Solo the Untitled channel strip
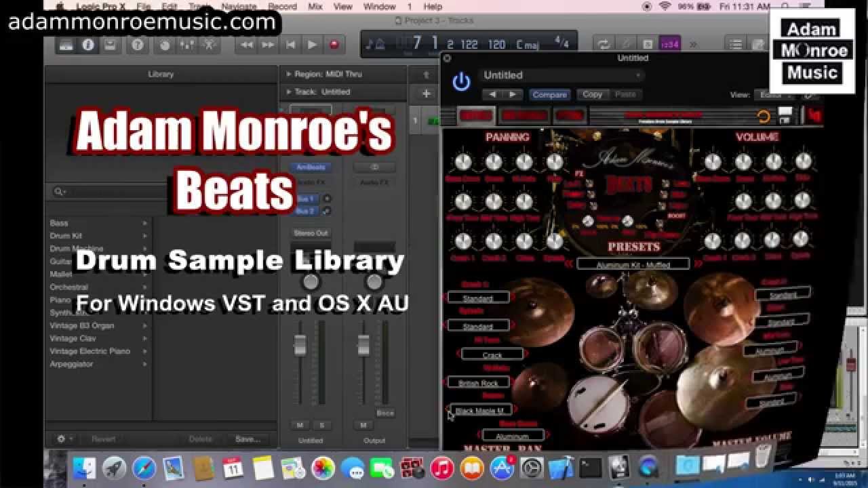This screenshot has width=868, height=488. tap(321, 425)
